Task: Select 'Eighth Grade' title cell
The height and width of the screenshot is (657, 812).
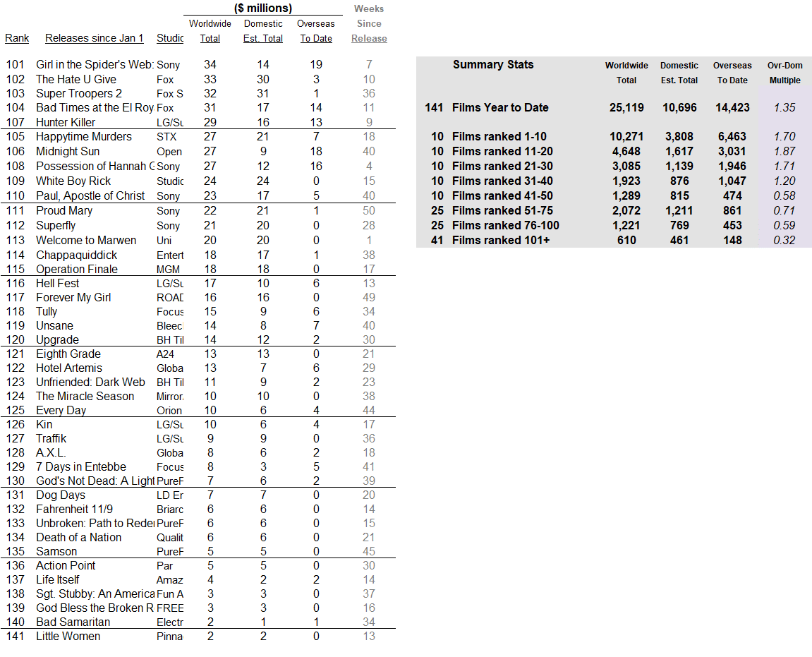Action: [68, 354]
